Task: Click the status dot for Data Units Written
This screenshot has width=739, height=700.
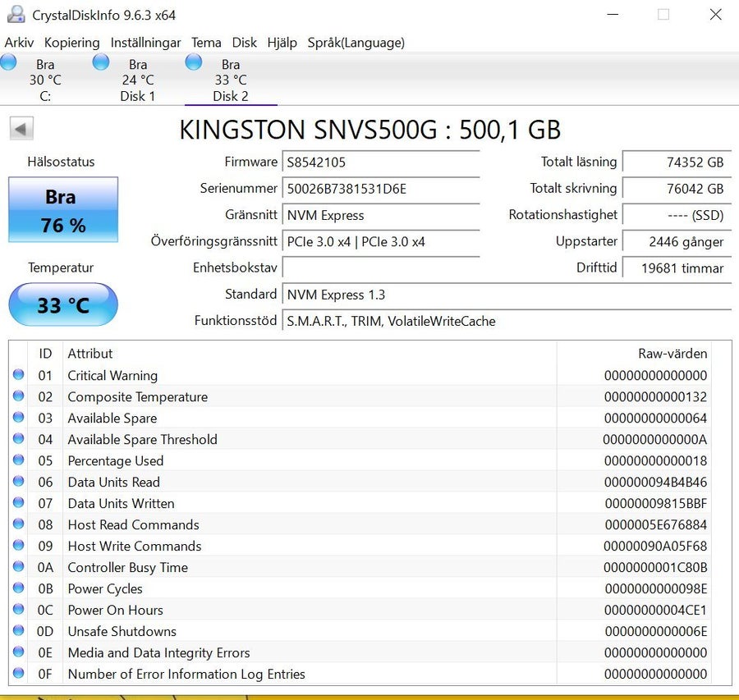Action: pyautogui.click(x=18, y=502)
